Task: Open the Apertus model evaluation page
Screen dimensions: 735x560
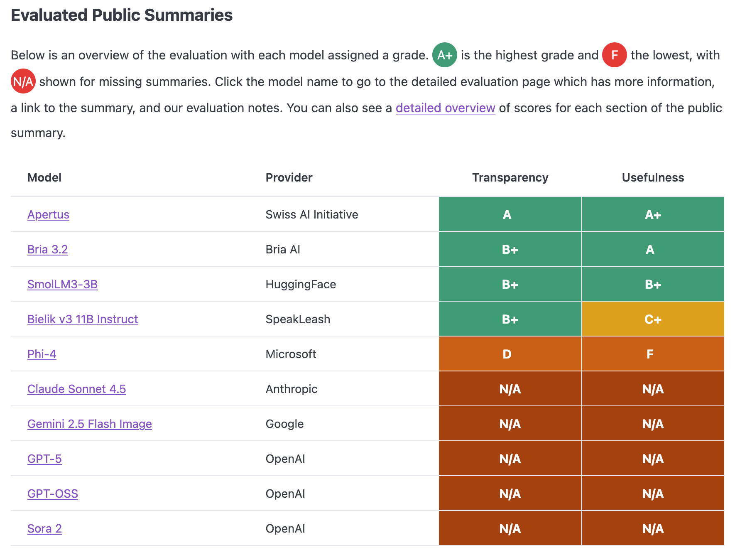Action: [x=48, y=214]
